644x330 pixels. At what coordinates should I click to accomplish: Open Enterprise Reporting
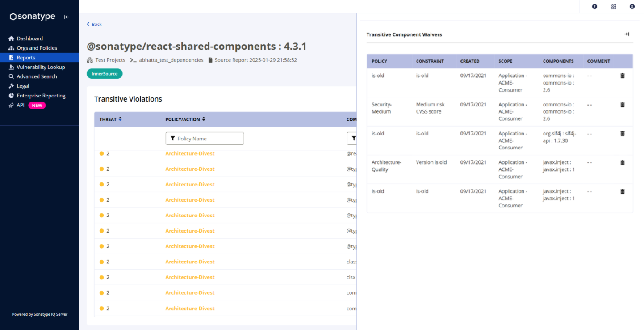pyautogui.click(x=41, y=96)
